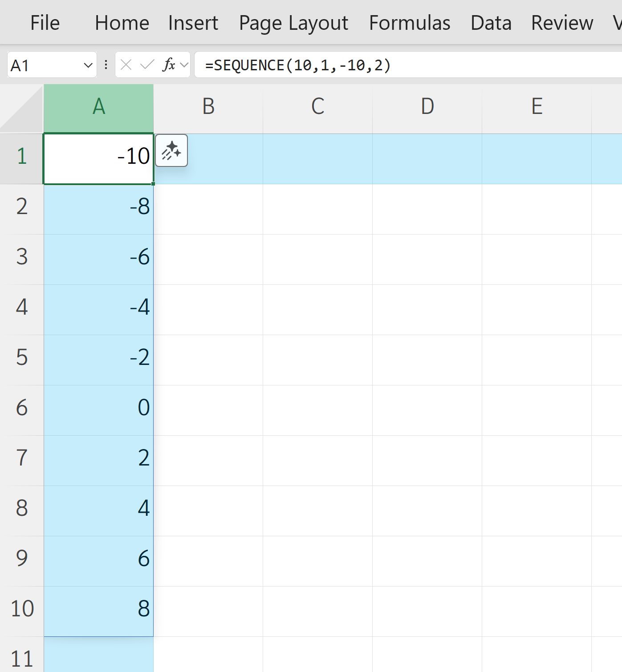Viewport: 622px width, 672px height.
Task: Switch to the Insert tab
Action: coord(192,22)
